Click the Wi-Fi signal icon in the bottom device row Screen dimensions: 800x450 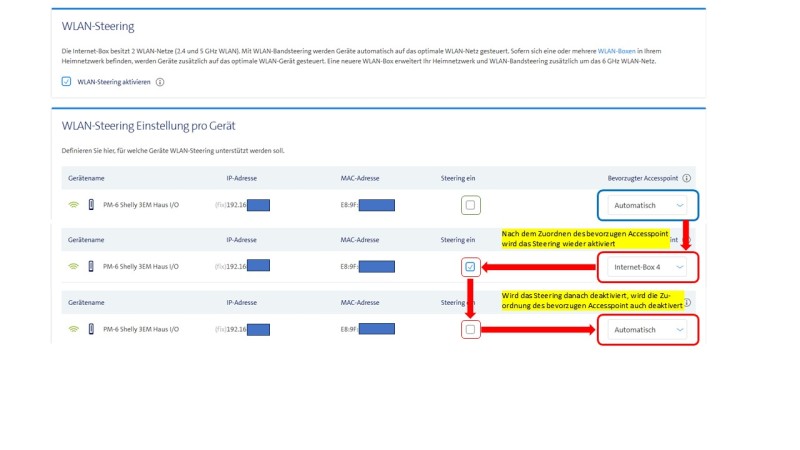(x=73, y=329)
